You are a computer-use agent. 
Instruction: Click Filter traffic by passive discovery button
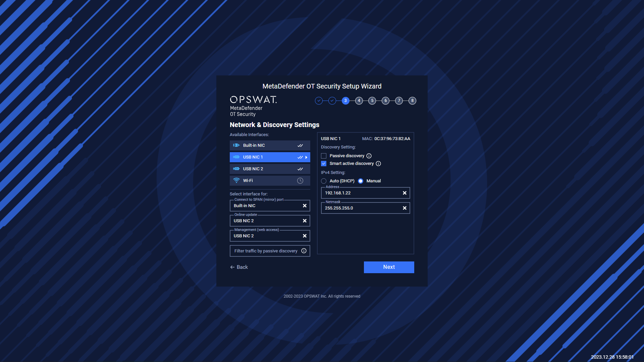(270, 251)
